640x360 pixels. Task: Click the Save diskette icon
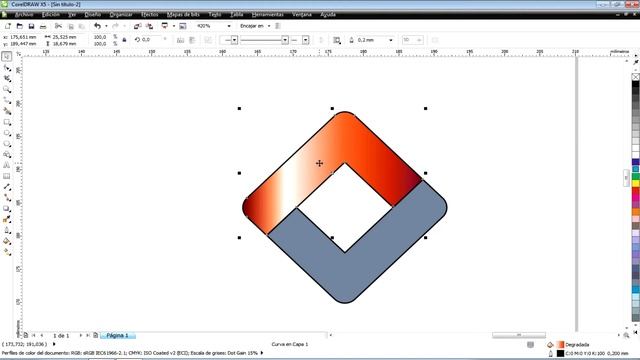31,26
